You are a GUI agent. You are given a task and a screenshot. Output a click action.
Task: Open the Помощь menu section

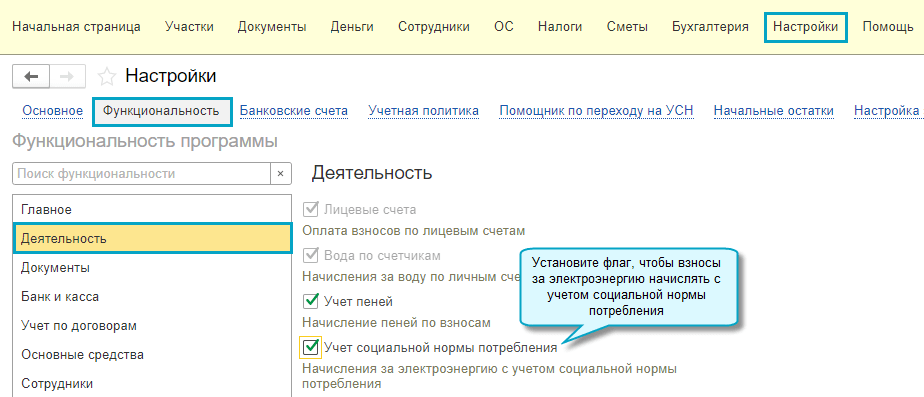coord(888,27)
